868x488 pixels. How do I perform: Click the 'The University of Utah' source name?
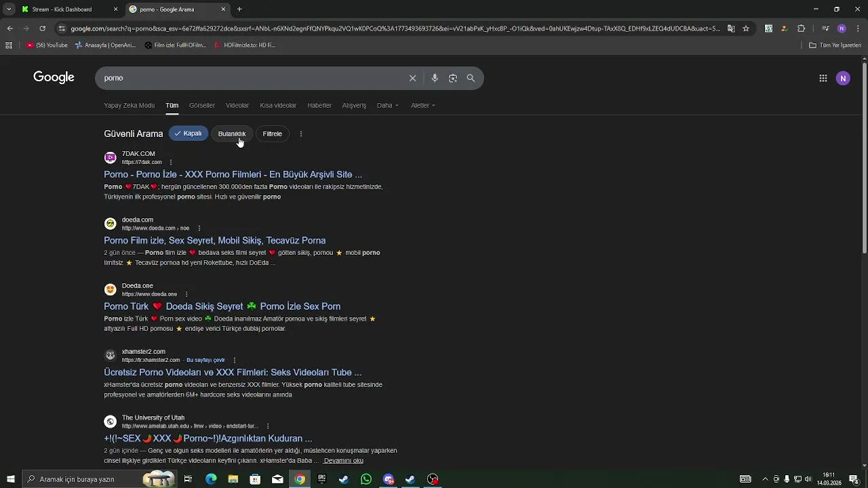coord(153,418)
